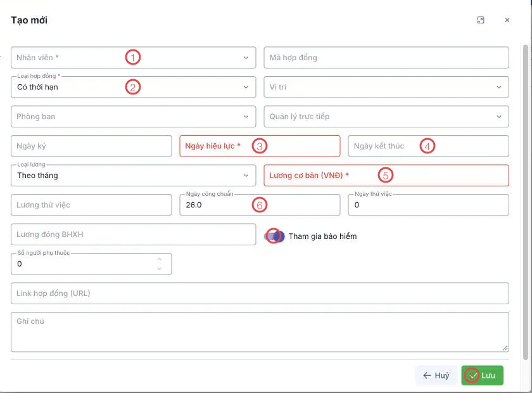Click the Ngày kết thúc field
Screen dimensions: 532x393
click(429, 146)
